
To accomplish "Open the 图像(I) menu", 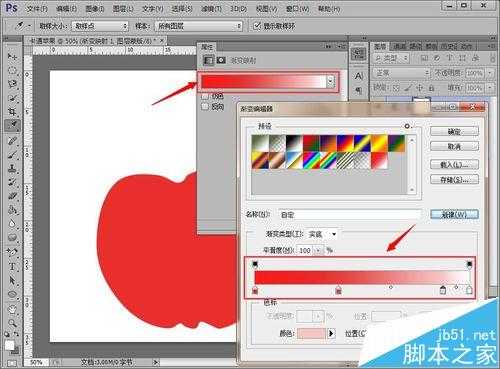I will pyautogui.click(x=95, y=8).
